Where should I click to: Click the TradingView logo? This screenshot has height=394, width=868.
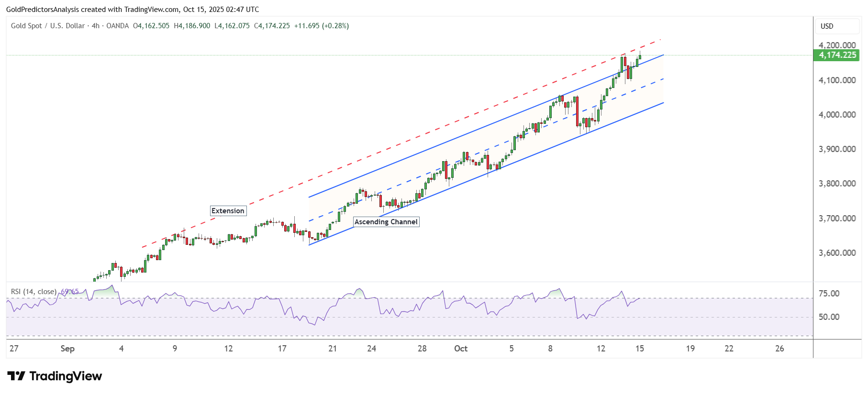pos(55,376)
